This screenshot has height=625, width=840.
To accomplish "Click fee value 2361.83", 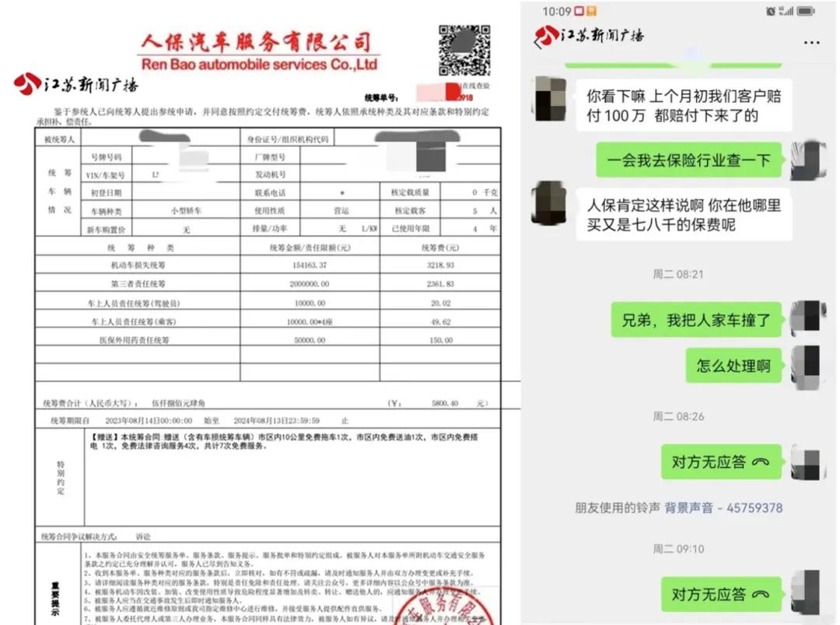I will (440, 283).
